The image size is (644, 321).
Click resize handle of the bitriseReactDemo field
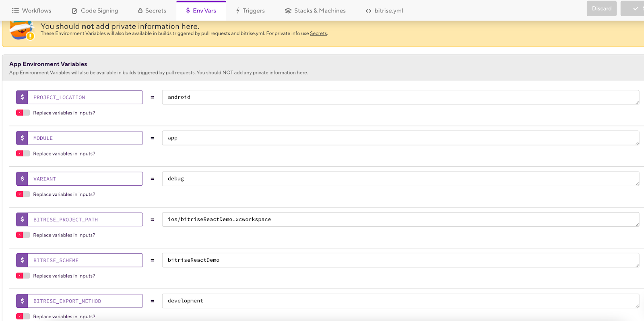[637, 265]
